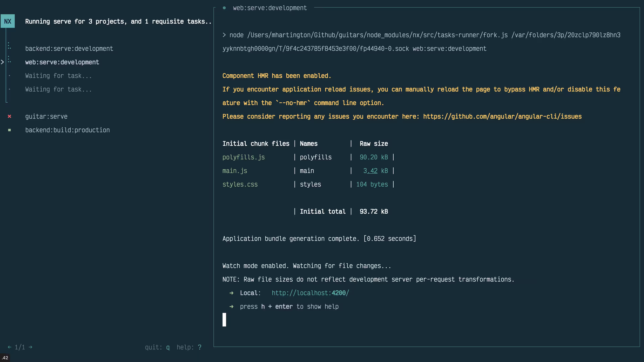The height and width of the screenshot is (362, 644).
Task: Click the red failure icon beside guitar:serve
Action: click(x=10, y=116)
